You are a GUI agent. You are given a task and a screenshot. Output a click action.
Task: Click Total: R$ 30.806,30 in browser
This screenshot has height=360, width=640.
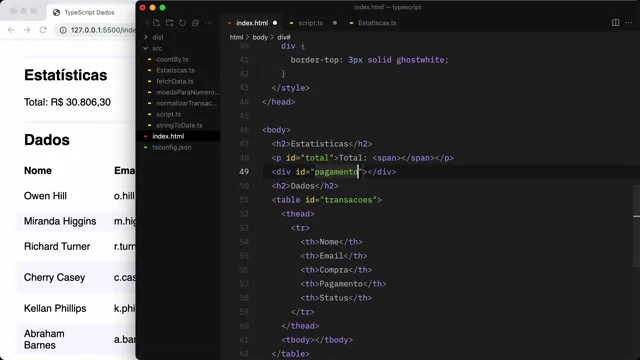tap(67, 102)
